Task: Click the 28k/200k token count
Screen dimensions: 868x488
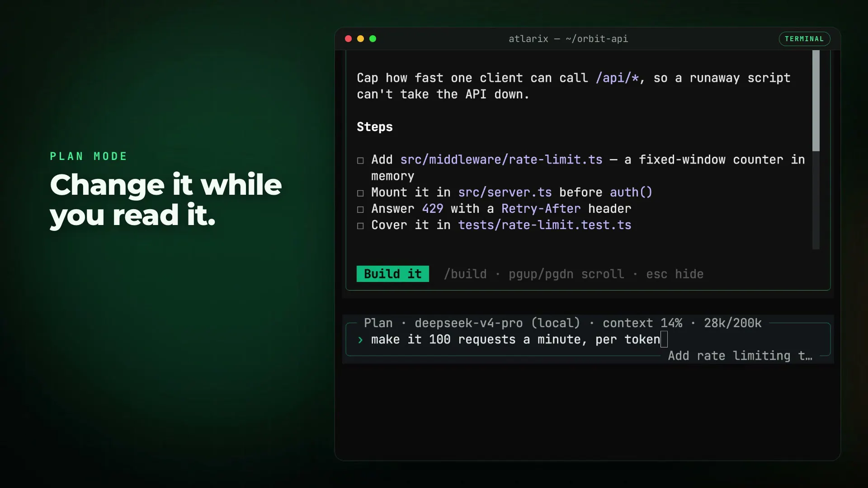Action: pos(733,323)
